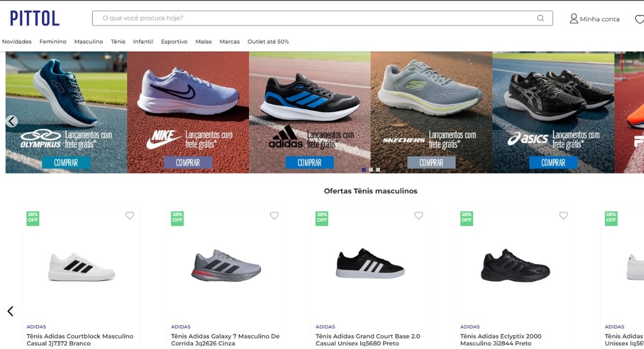
Task: Click Comprar on Adidas banner
Action: (x=310, y=162)
